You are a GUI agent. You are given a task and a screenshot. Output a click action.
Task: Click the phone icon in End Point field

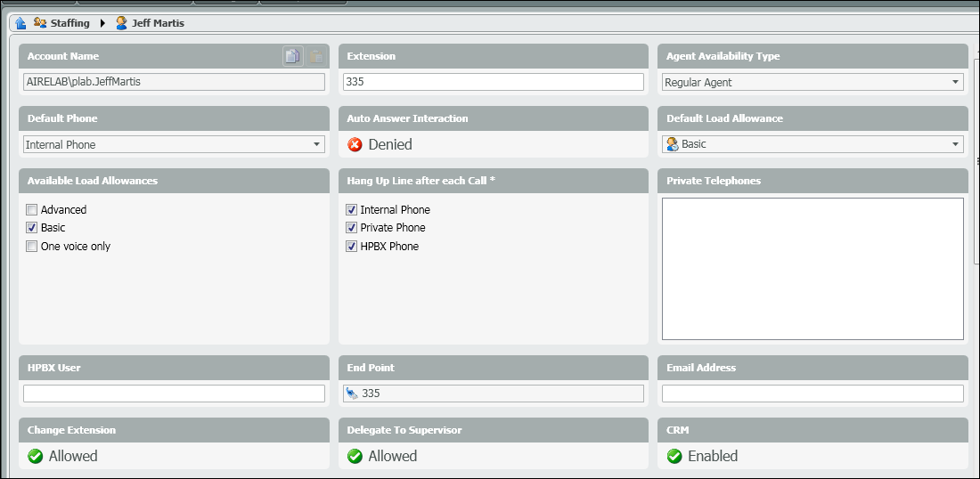pos(352,394)
